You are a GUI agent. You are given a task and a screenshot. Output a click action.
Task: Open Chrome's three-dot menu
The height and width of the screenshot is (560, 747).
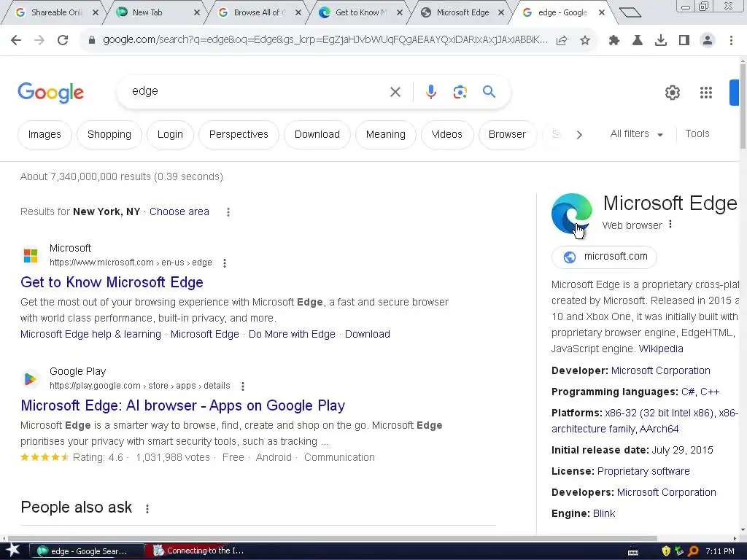pyautogui.click(x=731, y=41)
